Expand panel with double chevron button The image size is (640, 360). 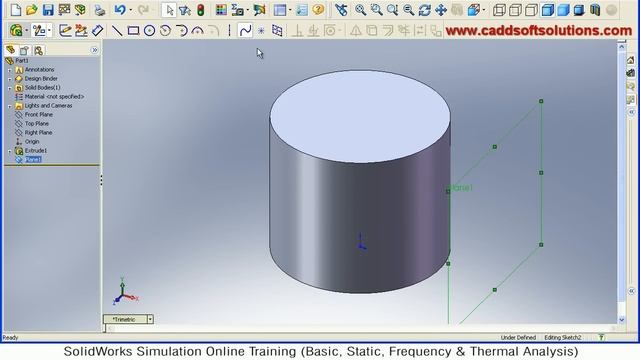pos(95,50)
